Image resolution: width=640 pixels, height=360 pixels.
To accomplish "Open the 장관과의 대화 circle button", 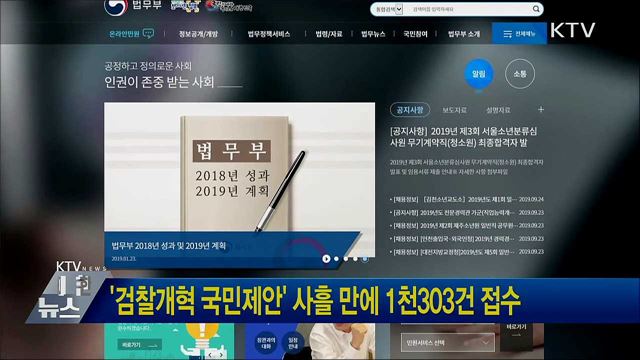I will pyautogui.click(x=266, y=343).
